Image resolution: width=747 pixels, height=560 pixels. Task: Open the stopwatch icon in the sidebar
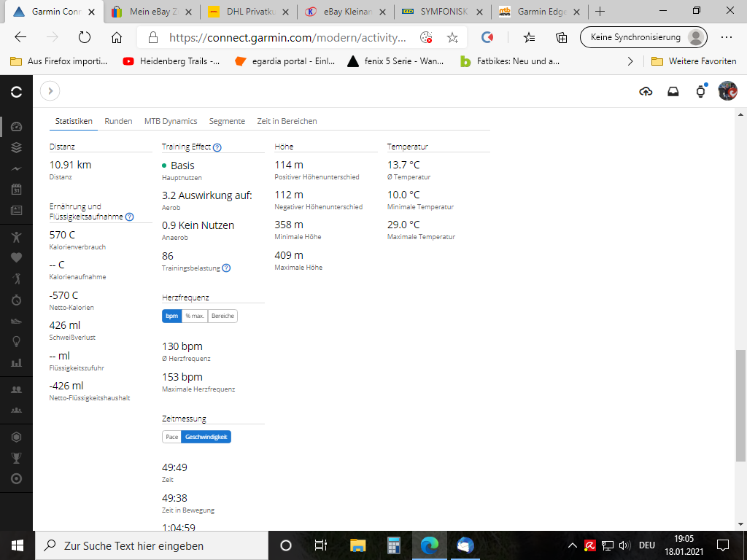coord(16,300)
